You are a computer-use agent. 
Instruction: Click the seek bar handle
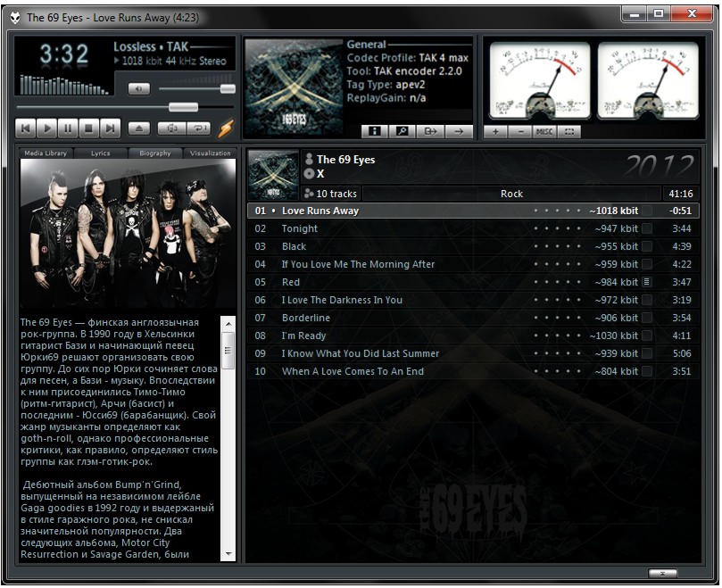183,107
